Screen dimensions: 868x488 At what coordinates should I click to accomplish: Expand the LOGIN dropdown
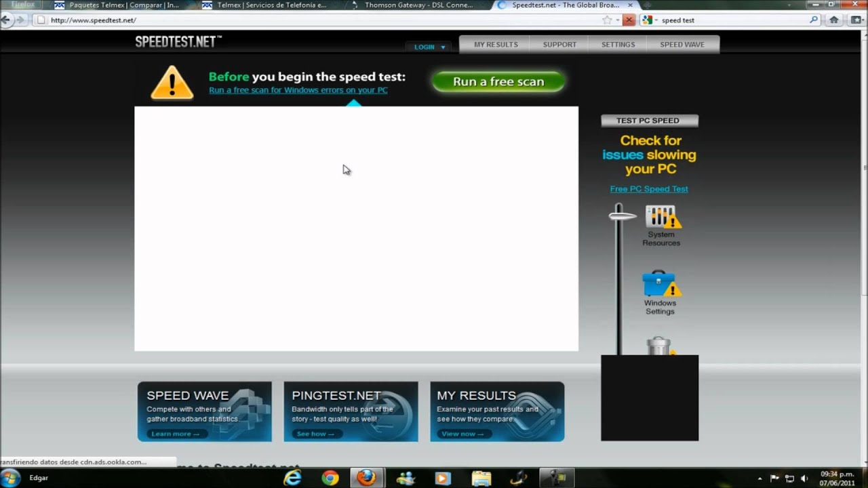tap(429, 47)
